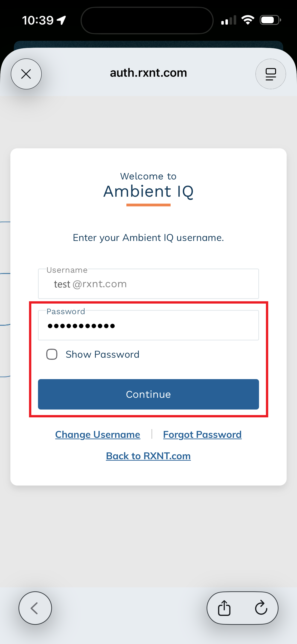Image resolution: width=297 pixels, height=644 pixels.
Task: Close the in-app browser with the X icon
Action: (26, 74)
